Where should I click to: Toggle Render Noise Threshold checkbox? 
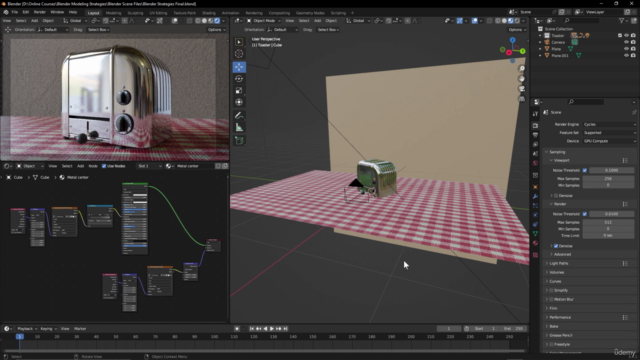click(x=585, y=214)
